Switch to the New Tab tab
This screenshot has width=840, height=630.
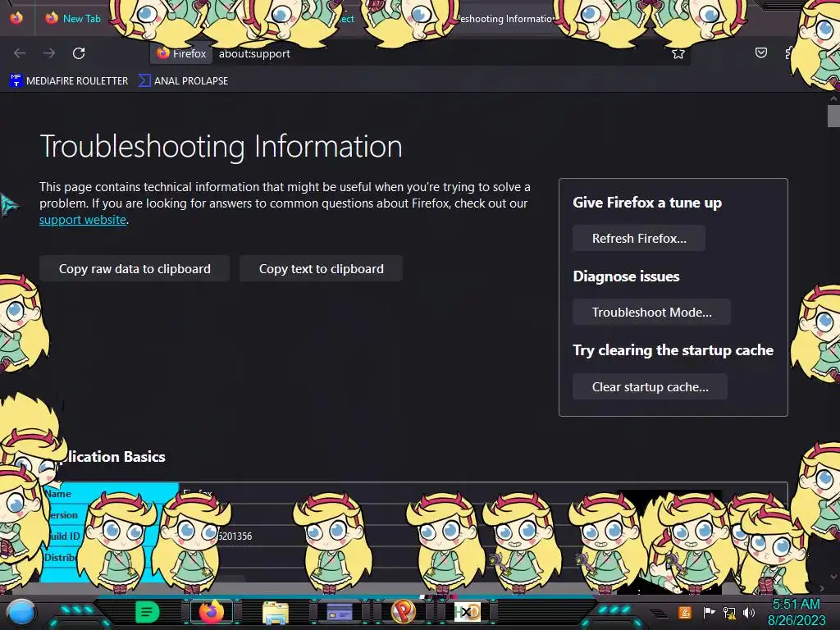[75, 18]
